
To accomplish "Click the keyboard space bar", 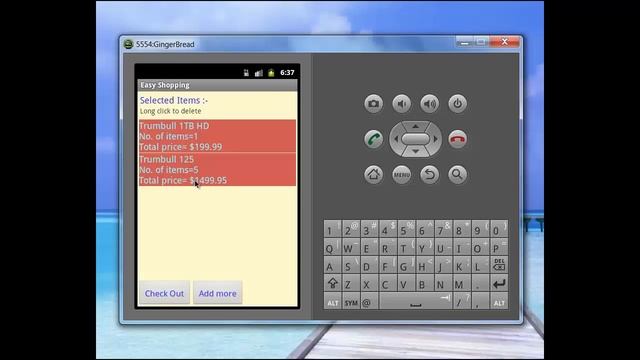I will 416,301.
